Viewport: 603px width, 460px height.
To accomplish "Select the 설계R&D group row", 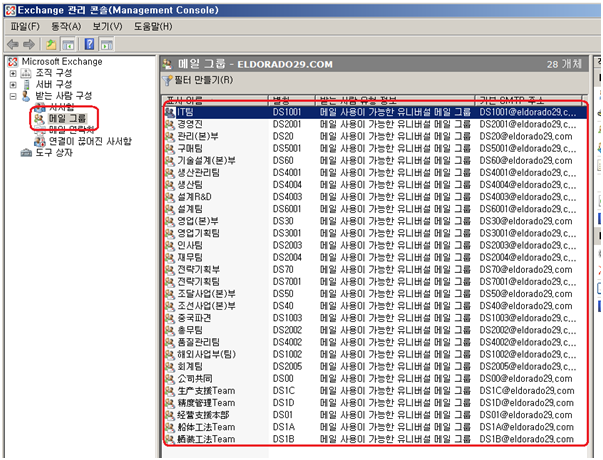I will (x=375, y=197).
